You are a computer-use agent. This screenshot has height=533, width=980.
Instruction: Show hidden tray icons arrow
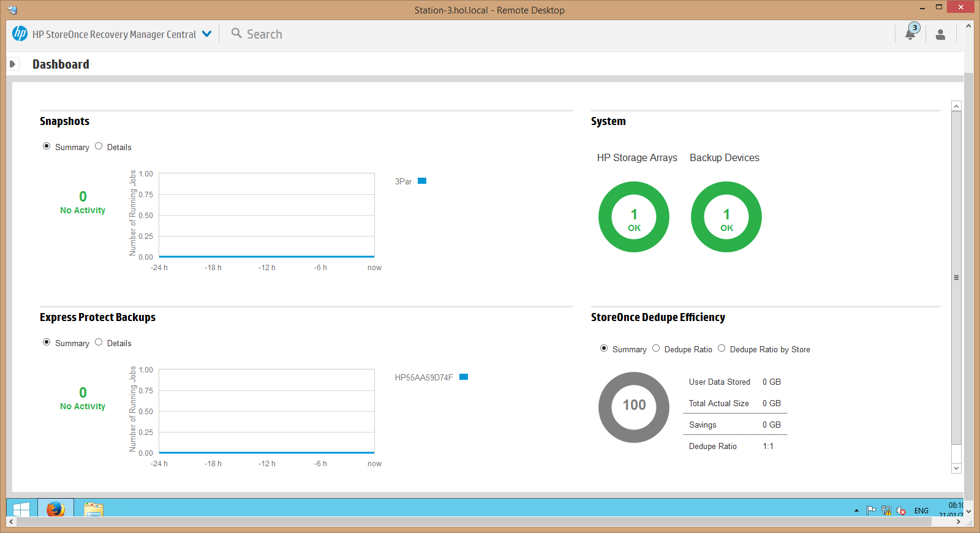(856, 511)
